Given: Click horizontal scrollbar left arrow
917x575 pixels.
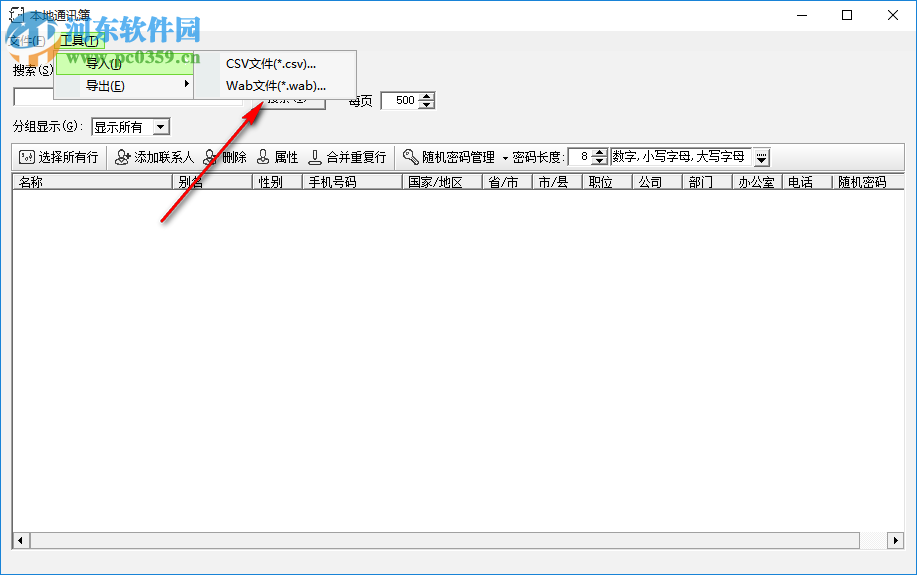Looking at the screenshot, I should (21, 540).
